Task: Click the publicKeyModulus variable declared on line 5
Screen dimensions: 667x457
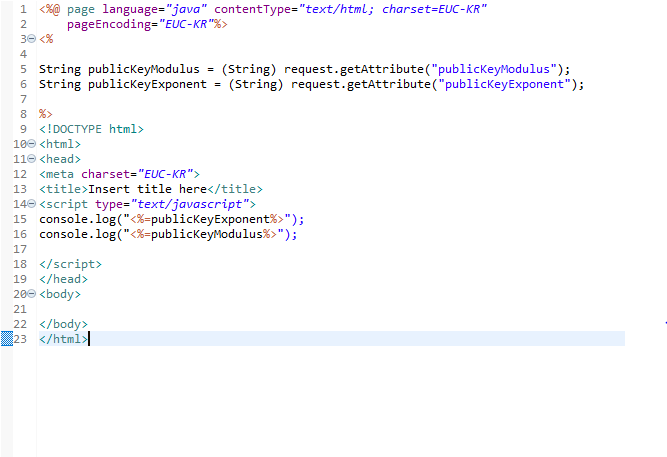Action: 144,69
